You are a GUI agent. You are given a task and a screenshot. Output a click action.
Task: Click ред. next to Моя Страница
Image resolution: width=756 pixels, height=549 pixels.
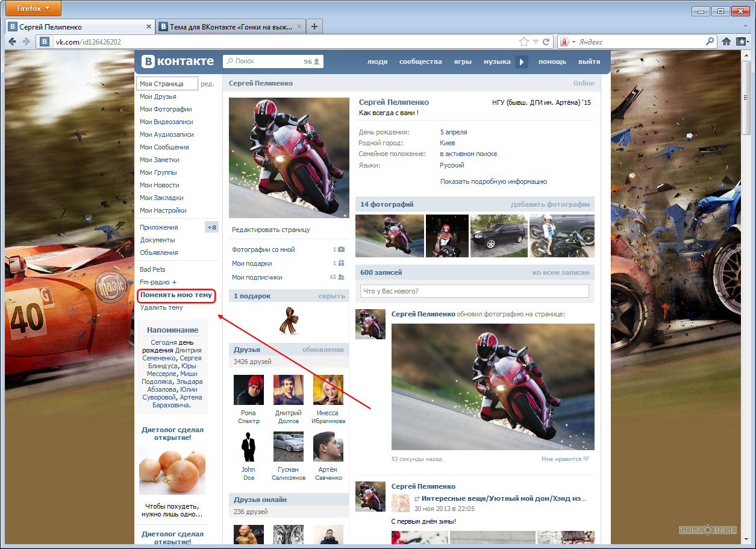coord(207,84)
